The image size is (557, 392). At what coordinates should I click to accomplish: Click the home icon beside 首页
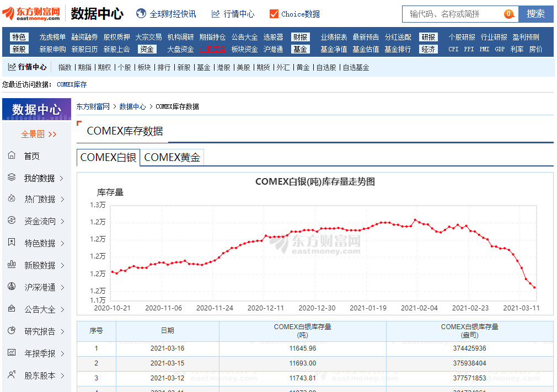tap(12, 156)
